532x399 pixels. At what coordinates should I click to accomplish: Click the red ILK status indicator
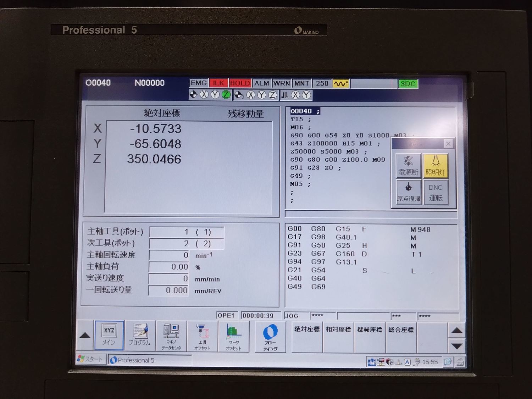click(x=218, y=83)
